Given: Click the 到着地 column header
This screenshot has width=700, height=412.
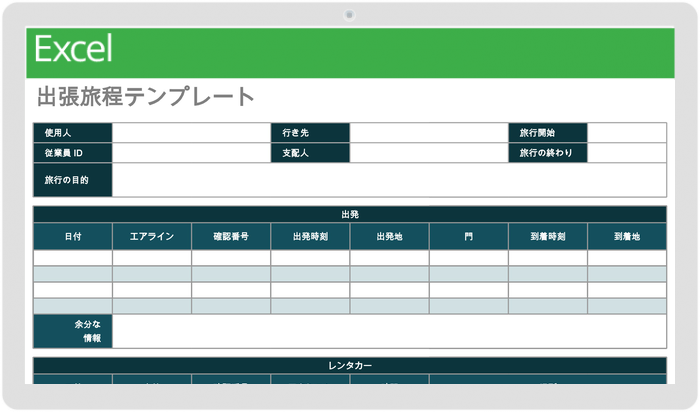Looking at the screenshot, I should point(626,237).
